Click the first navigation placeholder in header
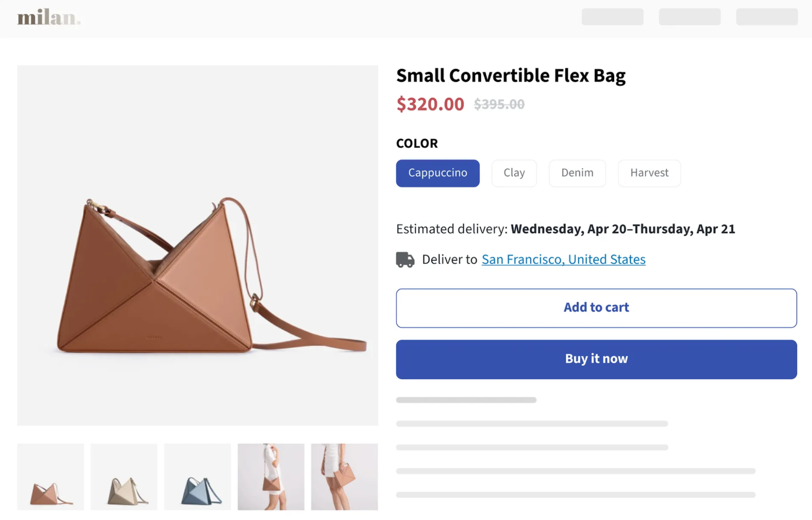Image resolution: width=812 pixels, height=520 pixels. pyautogui.click(x=612, y=17)
